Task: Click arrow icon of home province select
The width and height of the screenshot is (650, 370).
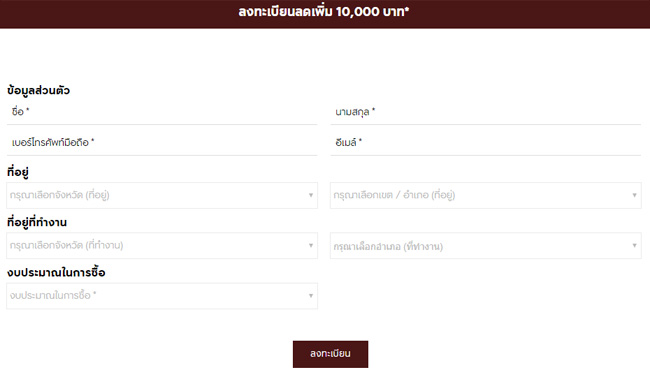Action: tap(310, 195)
